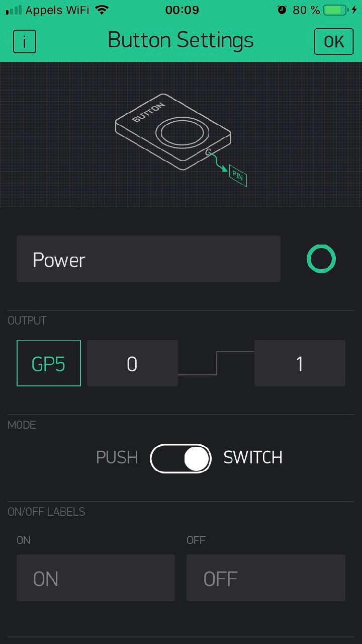The width and height of the screenshot is (362, 644).
Task: Confirm settings with the OK button
Action: point(334,41)
